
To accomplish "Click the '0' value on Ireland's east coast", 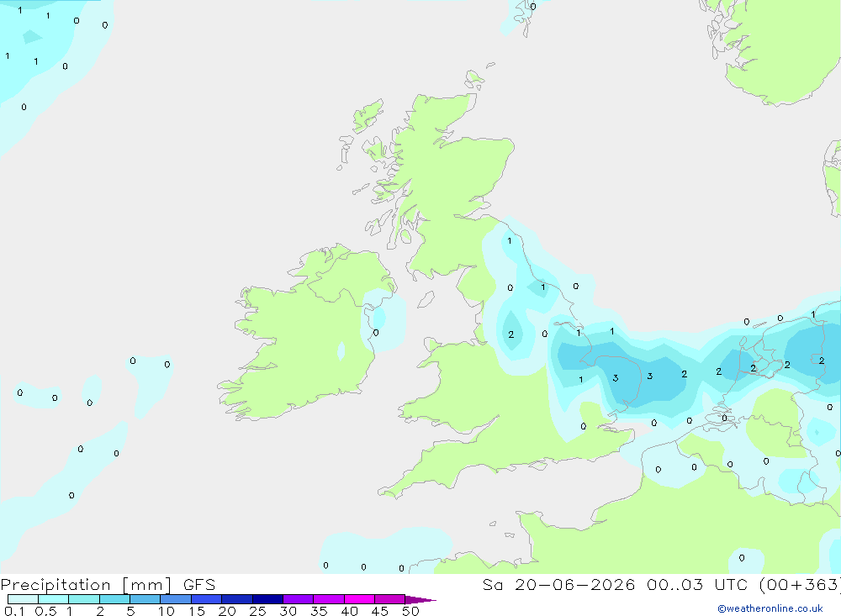I will point(376,333).
